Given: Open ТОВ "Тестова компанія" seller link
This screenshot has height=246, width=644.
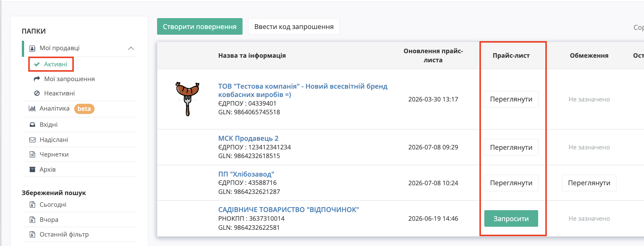Looking at the screenshot, I should [x=303, y=90].
